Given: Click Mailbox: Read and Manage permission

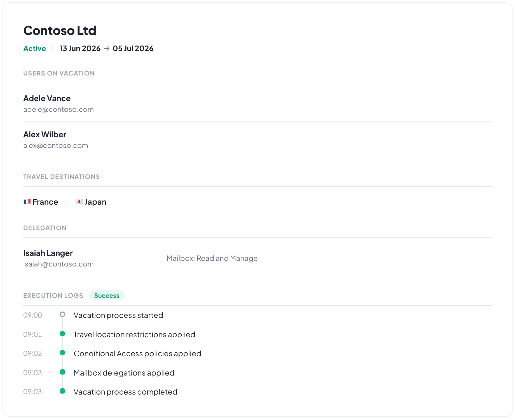Looking at the screenshot, I should [212, 258].
